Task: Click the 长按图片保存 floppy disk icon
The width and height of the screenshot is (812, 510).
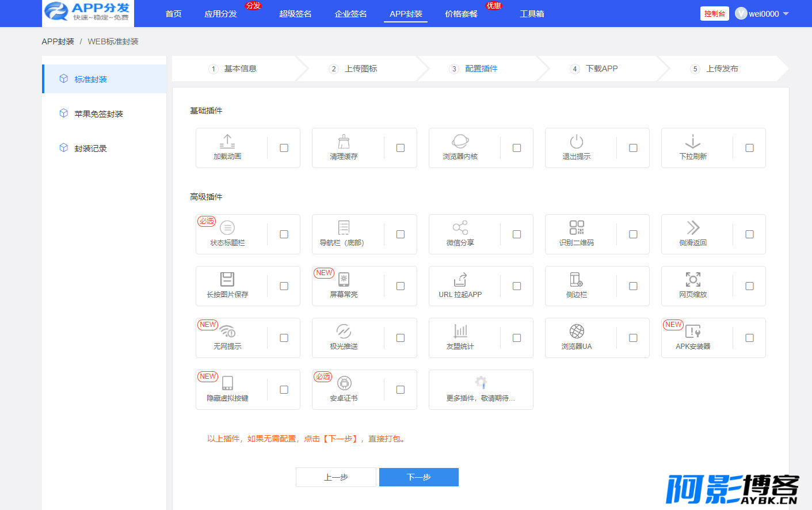Action: [227, 280]
